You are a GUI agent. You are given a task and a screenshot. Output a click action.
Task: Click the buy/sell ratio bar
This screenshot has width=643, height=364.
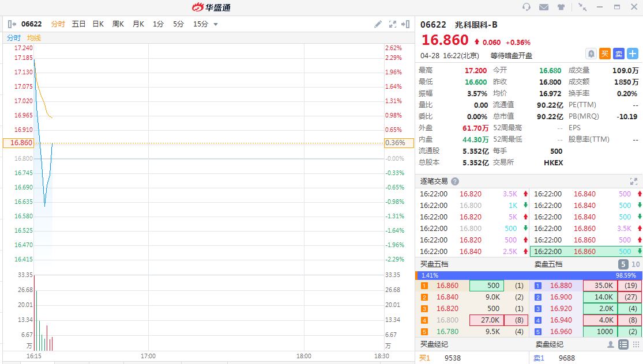(x=529, y=275)
